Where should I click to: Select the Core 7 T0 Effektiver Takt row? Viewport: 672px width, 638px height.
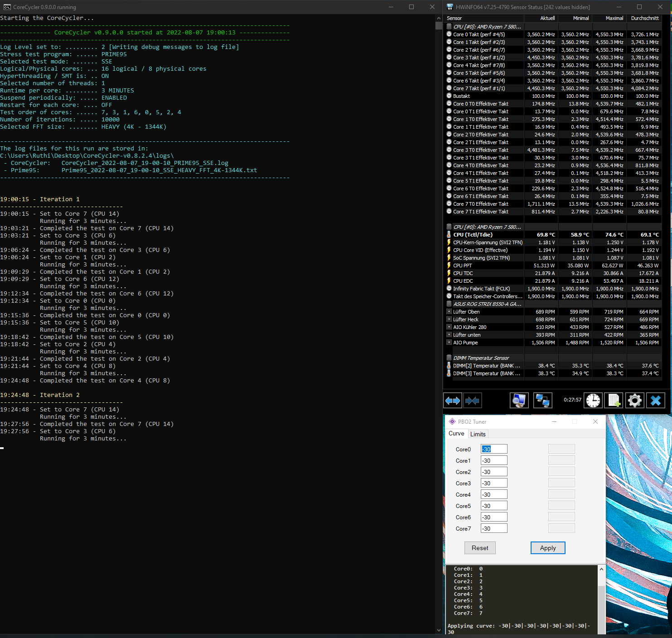[x=553, y=204]
